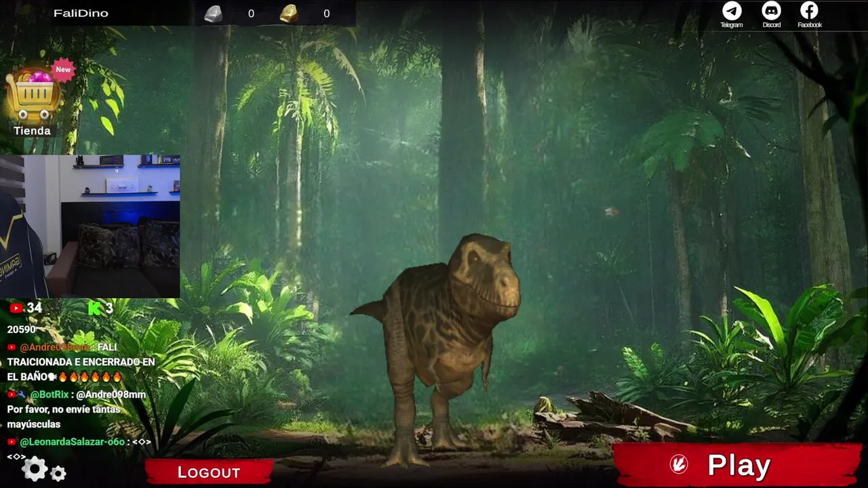The width and height of the screenshot is (868, 488).
Task: Click the YouTube viewer count icon
Action: point(16,308)
